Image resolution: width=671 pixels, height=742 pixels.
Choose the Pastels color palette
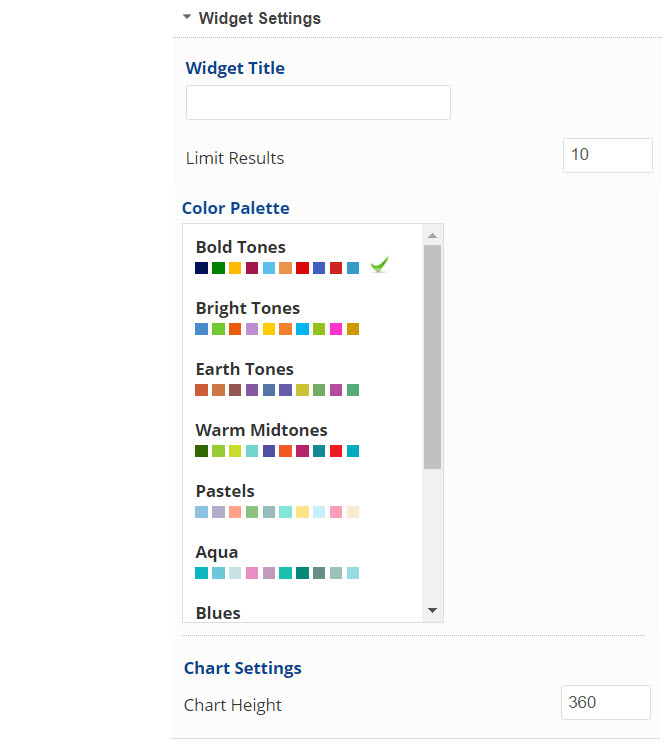(x=225, y=491)
